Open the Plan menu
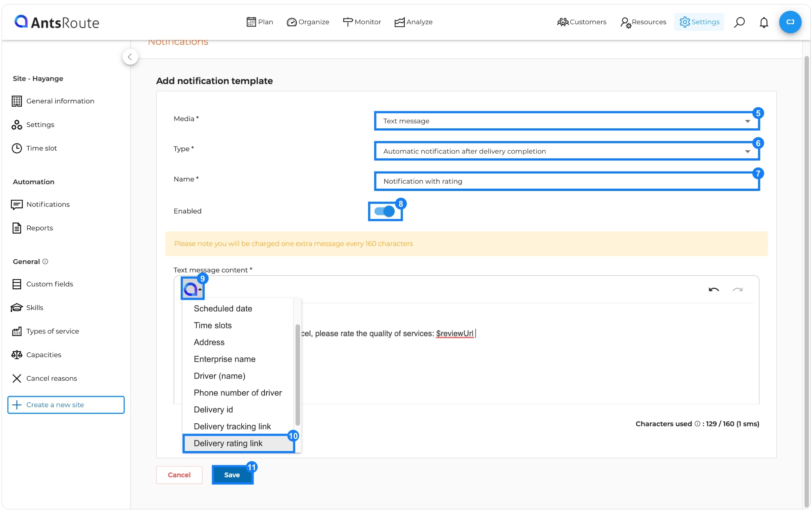This screenshot has width=812, height=513. pos(259,22)
